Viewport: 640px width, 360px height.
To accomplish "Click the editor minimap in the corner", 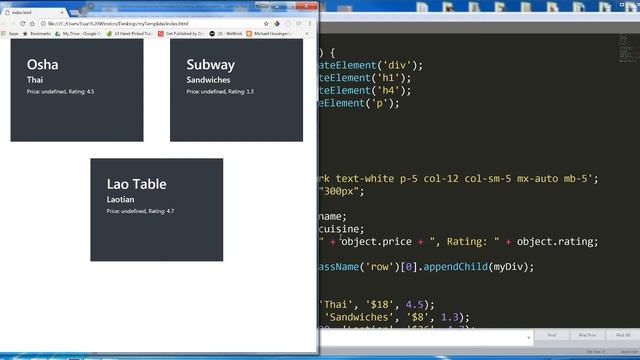I will 628,49.
